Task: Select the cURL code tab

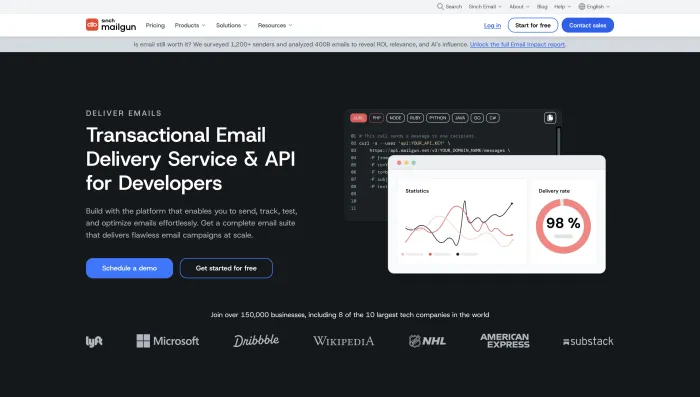Action: click(x=358, y=118)
